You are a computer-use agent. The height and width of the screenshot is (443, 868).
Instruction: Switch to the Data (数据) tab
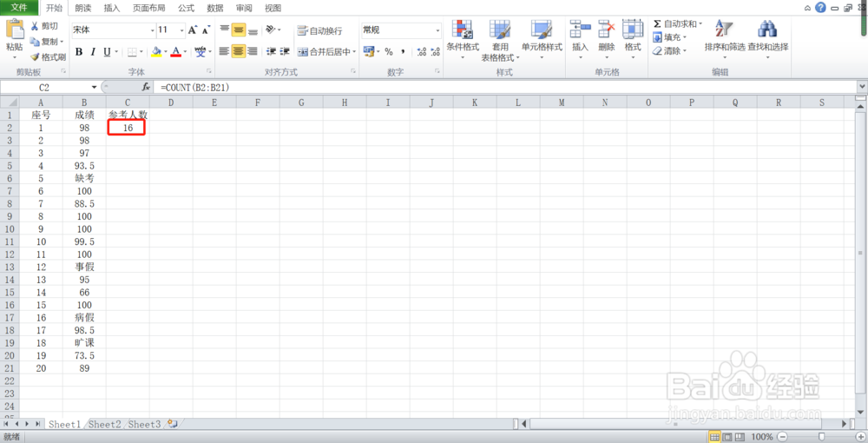214,8
